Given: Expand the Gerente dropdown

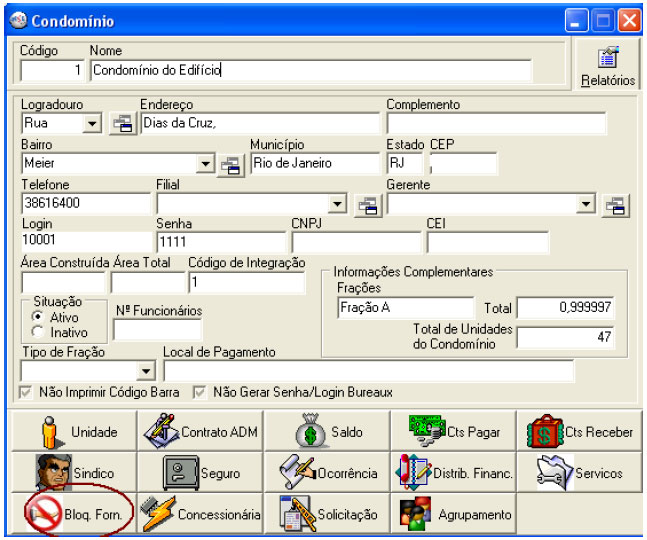Looking at the screenshot, I should [586, 203].
